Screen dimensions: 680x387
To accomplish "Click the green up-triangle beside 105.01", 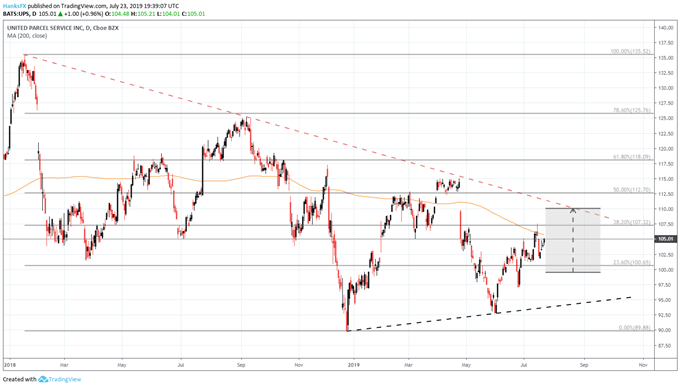I will pyautogui.click(x=60, y=14).
